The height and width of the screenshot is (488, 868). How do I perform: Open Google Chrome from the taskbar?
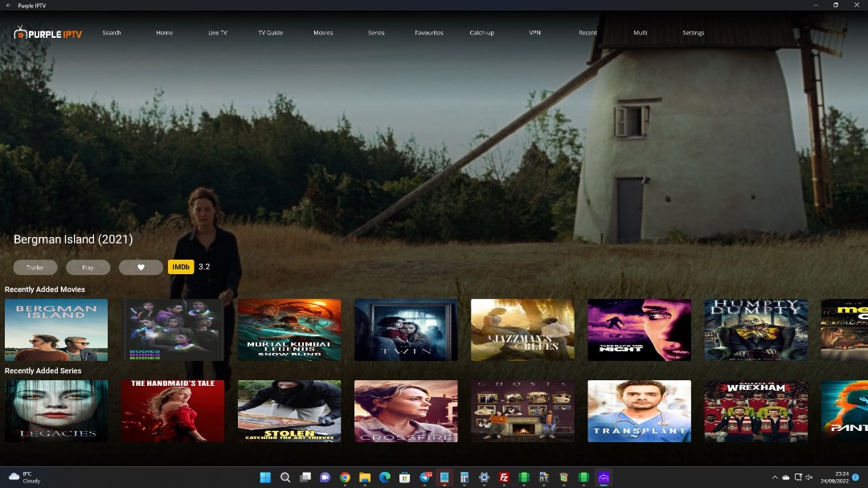coord(345,478)
